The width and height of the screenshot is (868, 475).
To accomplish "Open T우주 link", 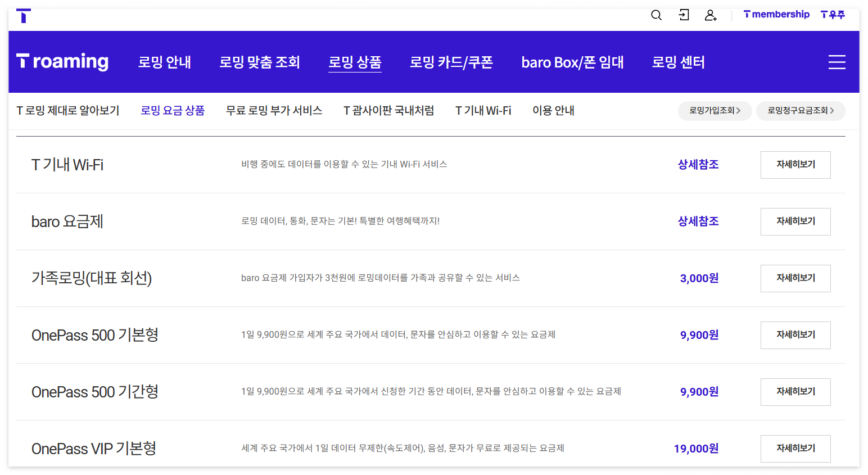I will (833, 15).
